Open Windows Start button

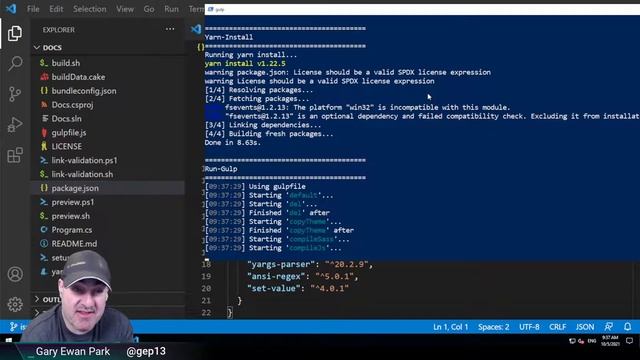[9, 340]
